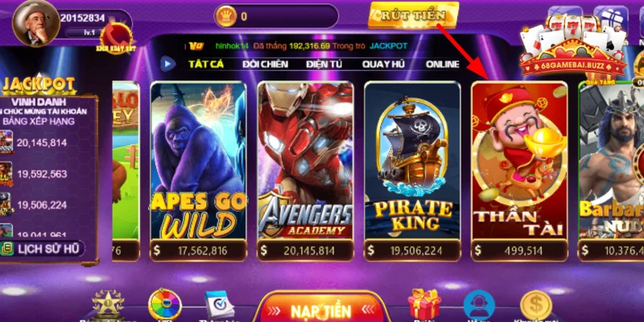The height and width of the screenshot is (322, 644).
Task: Open the LỊCH SỬ HŨ history button
Action: pos(43,249)
